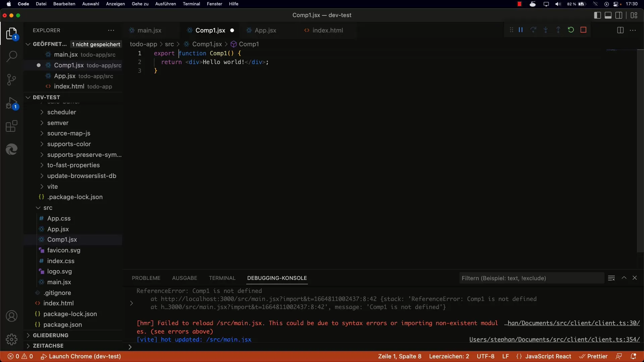This screenshot has width=644, height=362.
Task: Expand the scheduler folder
Action: coord(42,112)
